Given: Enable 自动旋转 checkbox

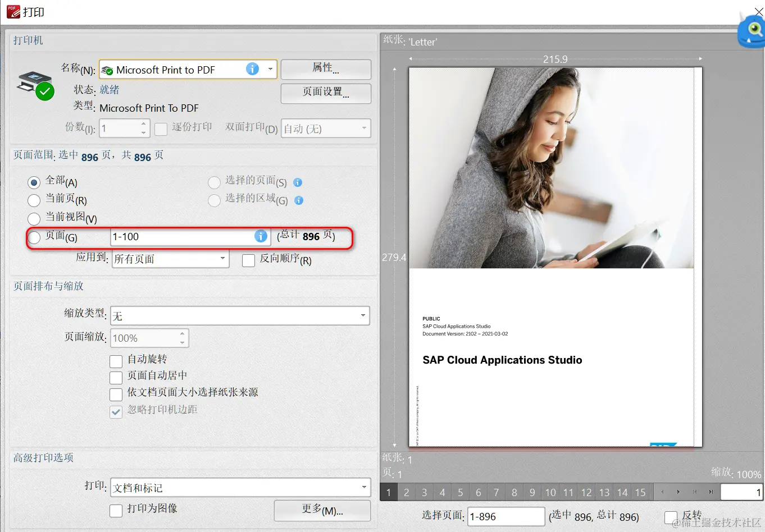Looking at the screenshot, I should (x=116, y=361).
